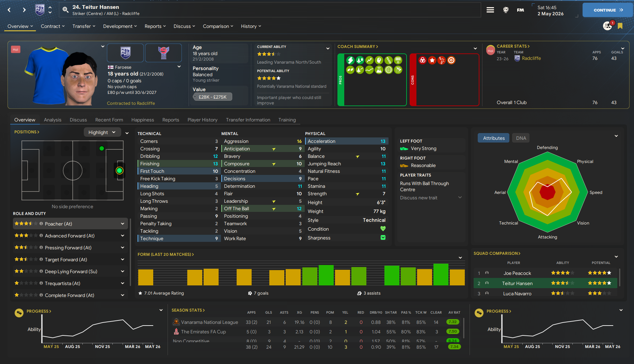The image size is (634, 364).
Task: Expand the Target Forward (At) role row
Action: [123, 259]
